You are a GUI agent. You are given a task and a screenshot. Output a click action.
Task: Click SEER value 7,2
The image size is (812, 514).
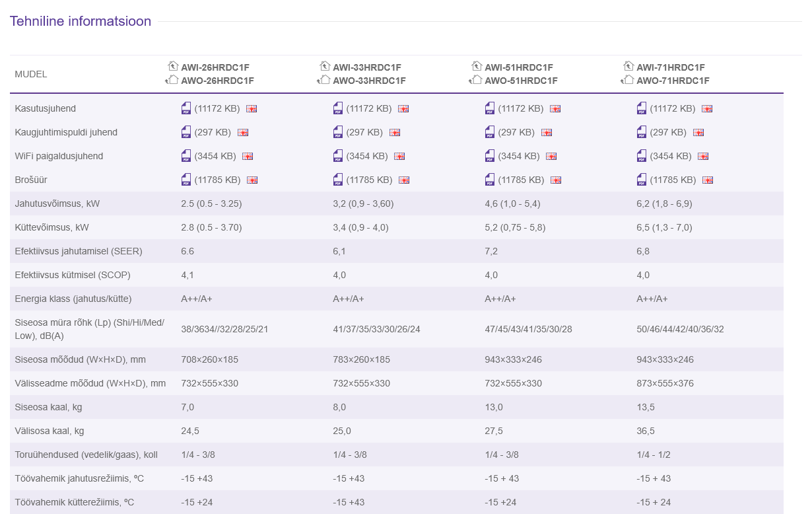[x=491, y=251]
